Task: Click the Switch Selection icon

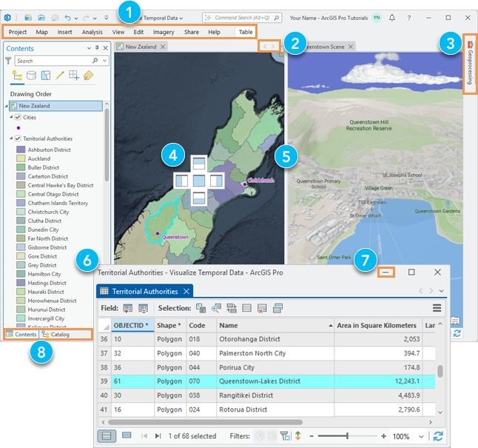Action: click(x=232, y=308)
